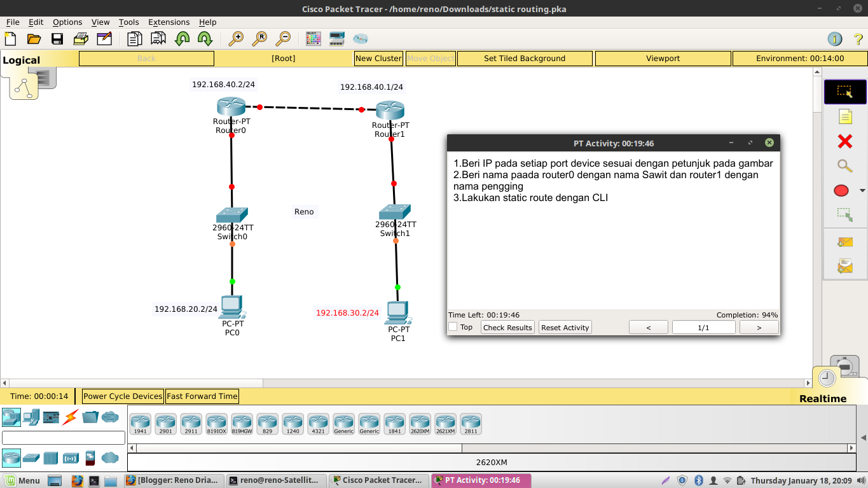The width and height of the screenshot is (868, 488).
Task: Click the Zoom In magnifier icon
Action: (x=237, y=39)
